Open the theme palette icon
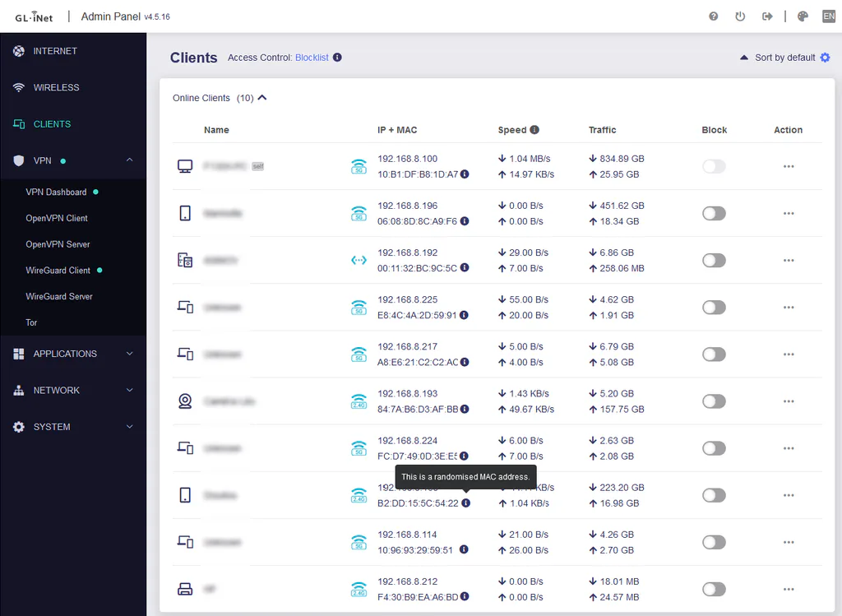The width and height of the screenshot is (842, 616). click(x=803, y=16)
